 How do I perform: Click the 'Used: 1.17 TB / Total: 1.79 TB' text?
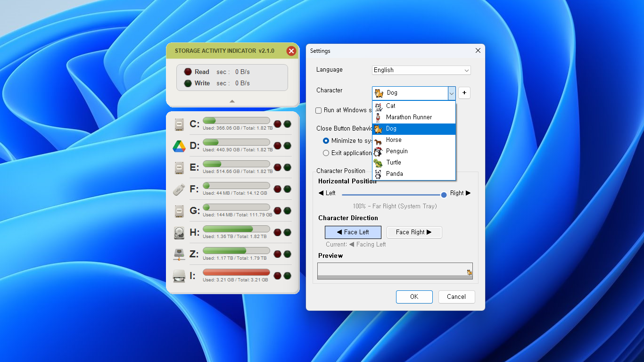(x=235, y=258)
